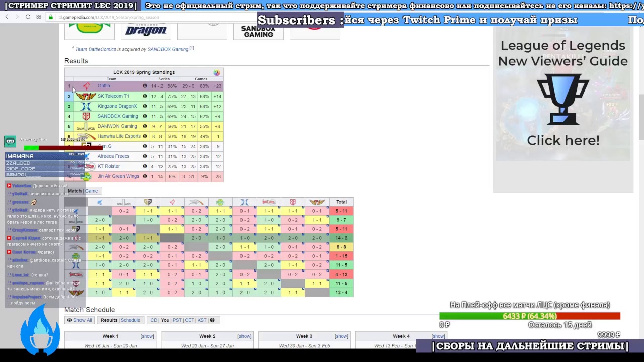Click the Griffin logo in standings
Screen dimensions: 644x362
[x=86, y=86]
